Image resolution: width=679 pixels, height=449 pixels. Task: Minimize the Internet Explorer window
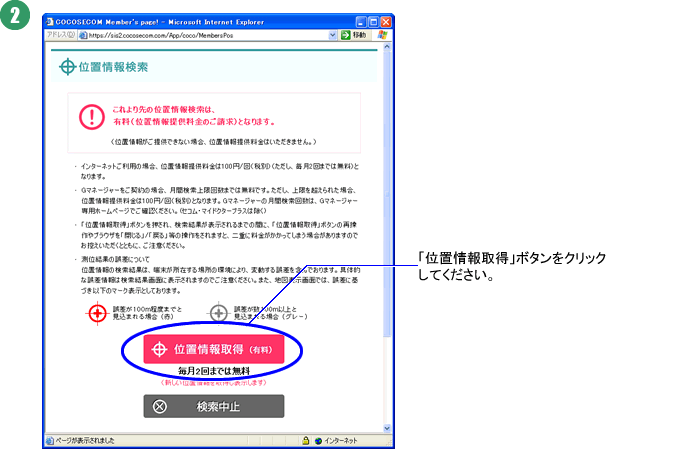(361, 22)
